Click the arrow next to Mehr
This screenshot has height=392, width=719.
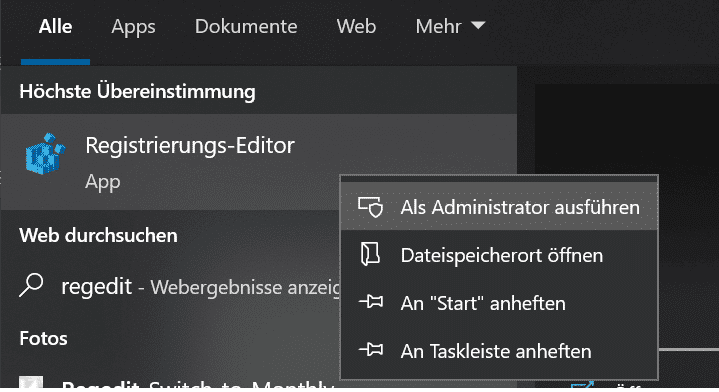478,25
